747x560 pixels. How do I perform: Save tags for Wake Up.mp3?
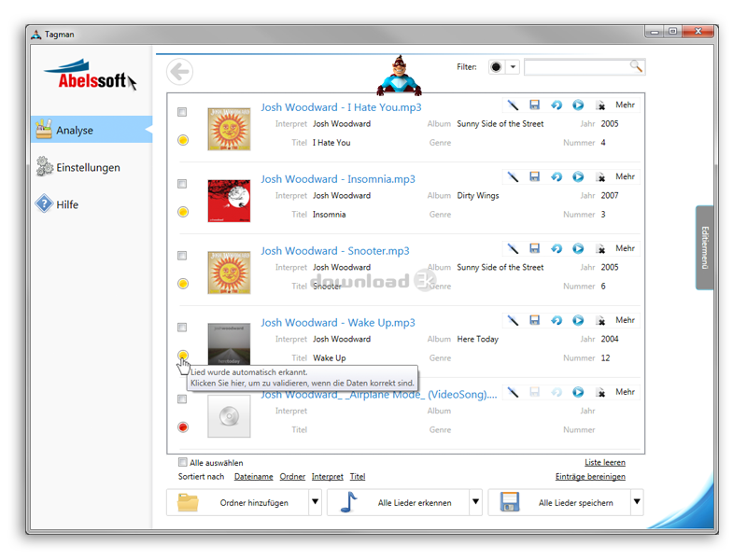(534, 320)
